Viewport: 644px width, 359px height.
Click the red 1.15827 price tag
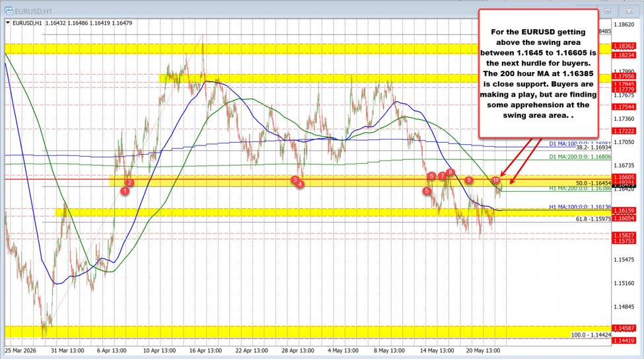tap(624, 235)
